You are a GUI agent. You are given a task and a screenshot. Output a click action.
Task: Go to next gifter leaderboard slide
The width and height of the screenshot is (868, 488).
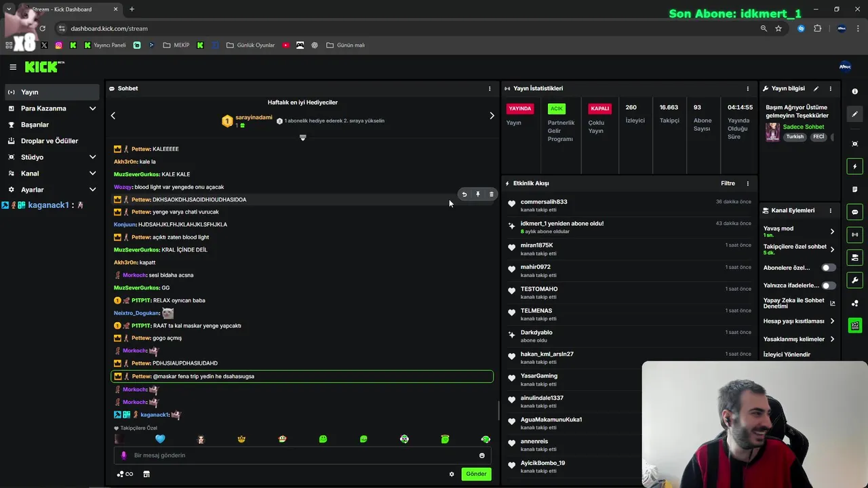point(492,116)
